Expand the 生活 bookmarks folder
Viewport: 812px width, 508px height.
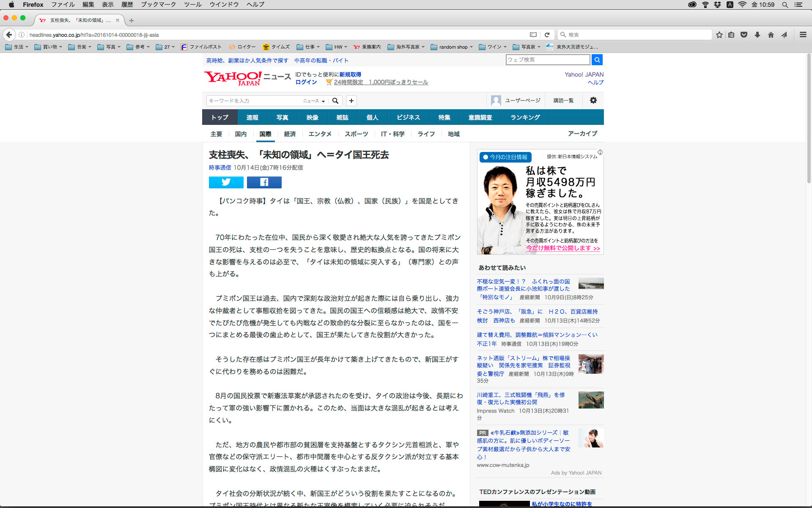point(17,47)
